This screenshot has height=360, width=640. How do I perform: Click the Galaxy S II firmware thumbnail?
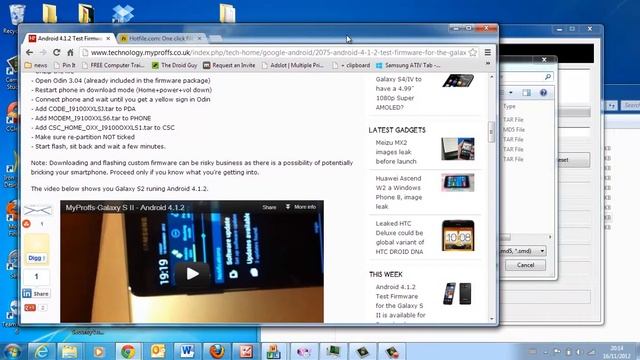(458, 293)
